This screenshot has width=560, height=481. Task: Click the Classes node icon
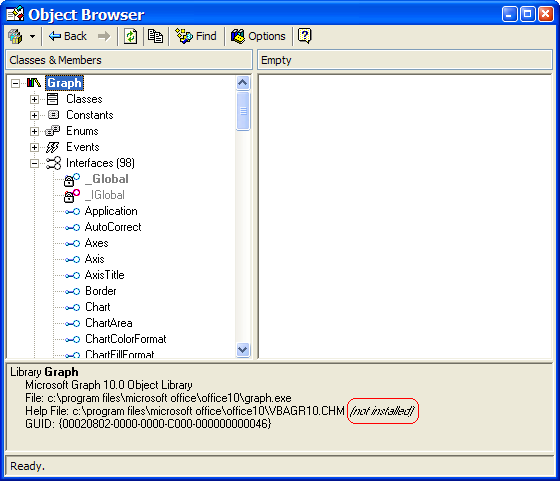pyautogui.click(x=52, y=99)
